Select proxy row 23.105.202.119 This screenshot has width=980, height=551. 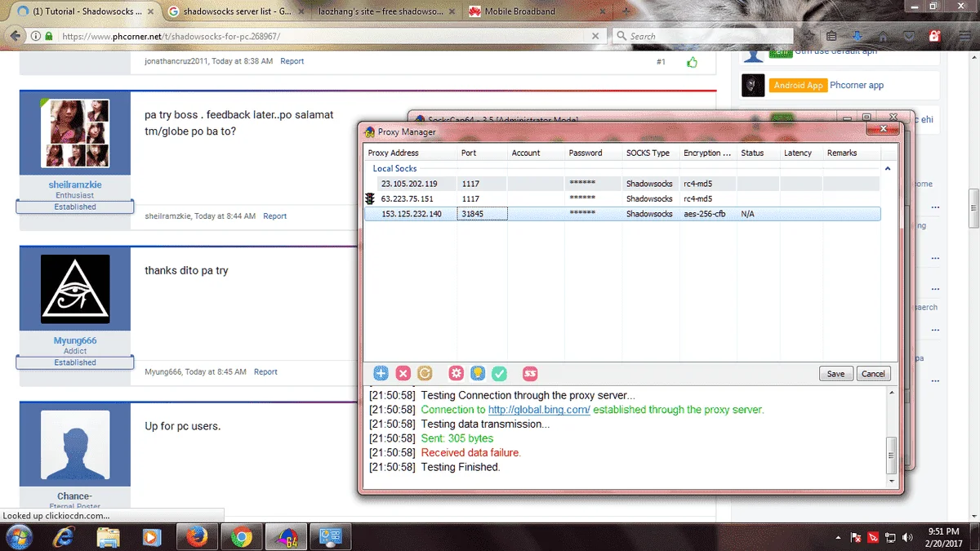pyautogui.click(x=621, y=184)
